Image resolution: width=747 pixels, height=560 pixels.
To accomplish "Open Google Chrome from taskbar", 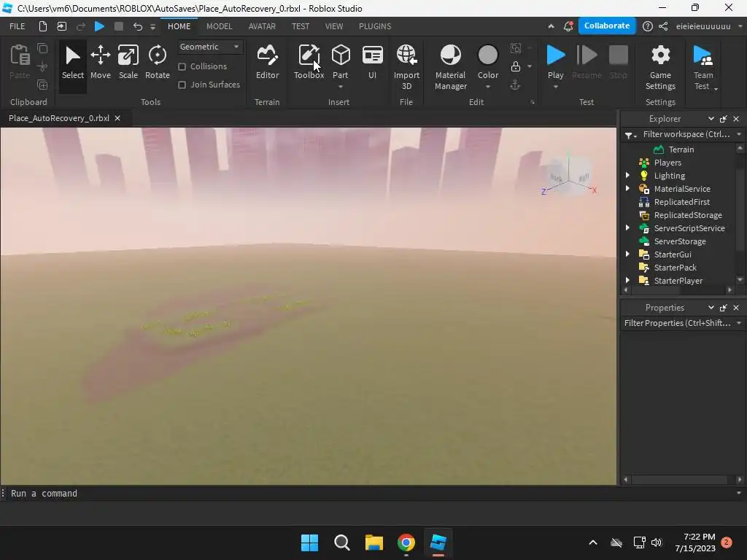I will [406, 542].
